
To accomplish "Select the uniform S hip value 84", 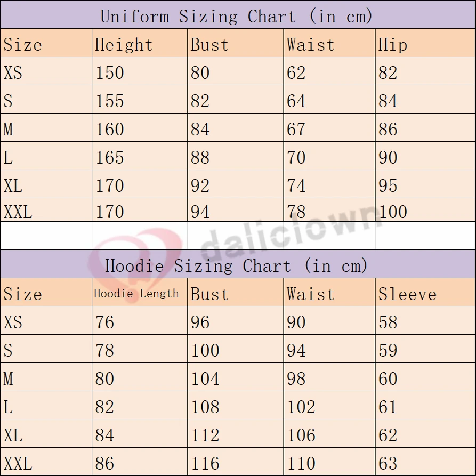I will click(x=388, y=101).
